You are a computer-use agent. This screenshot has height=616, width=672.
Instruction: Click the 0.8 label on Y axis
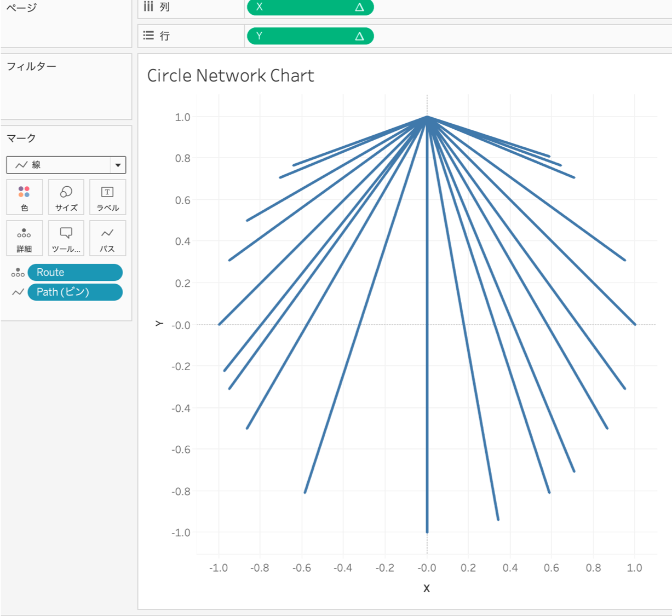pyautogui.click(x=182, y=158)
